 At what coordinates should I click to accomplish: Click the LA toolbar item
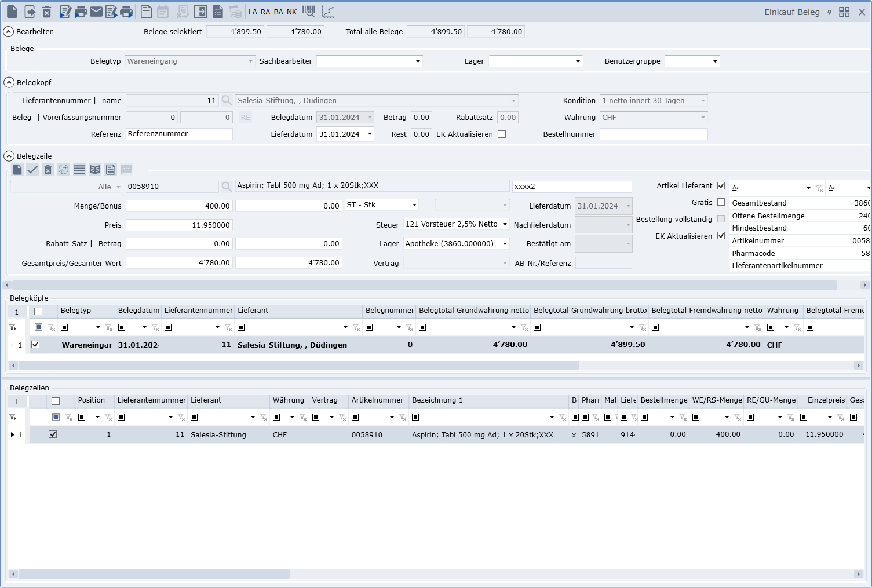pyautogui.click(x=253, y=12)
